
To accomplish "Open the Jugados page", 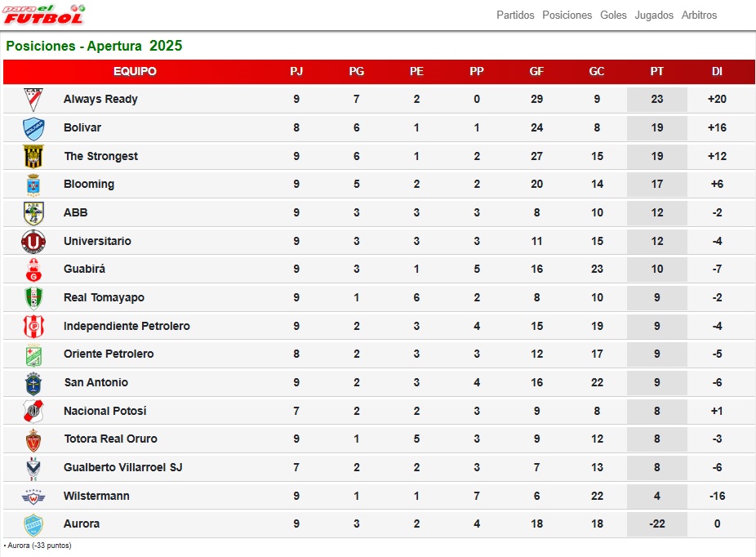I will [654, 15].
